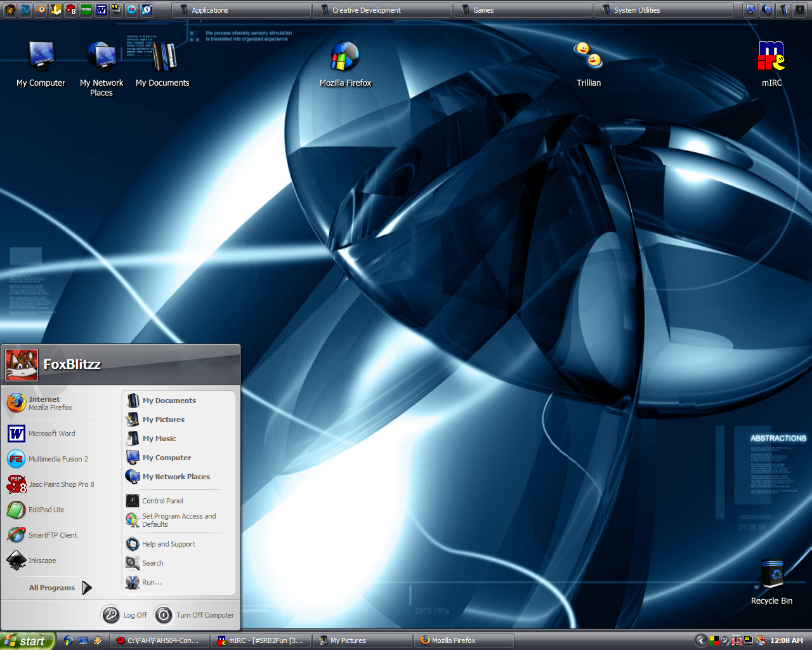Open the Applications dropdown menu
The height and width of the screenshot is (650, 812).
pos(241,10)
